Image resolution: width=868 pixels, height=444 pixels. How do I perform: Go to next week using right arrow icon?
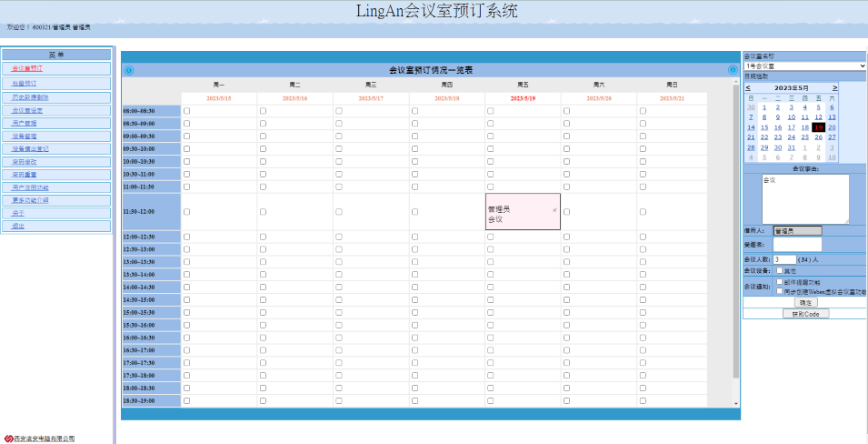[x=733, y=70]
